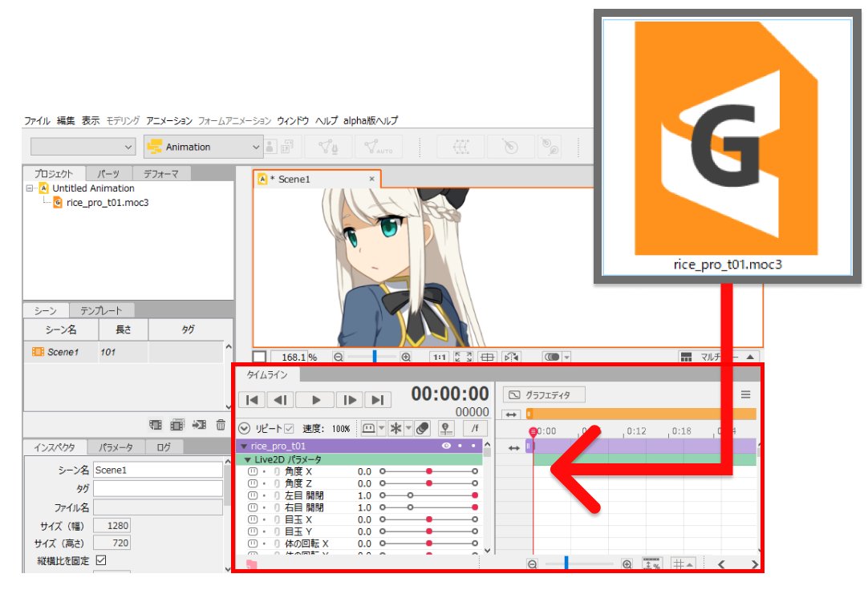The width and height of the screenshot is (868, 598).
Task: Click the double-arrow icon on the rice_pro_t01 row
Action: click(513, 448)
